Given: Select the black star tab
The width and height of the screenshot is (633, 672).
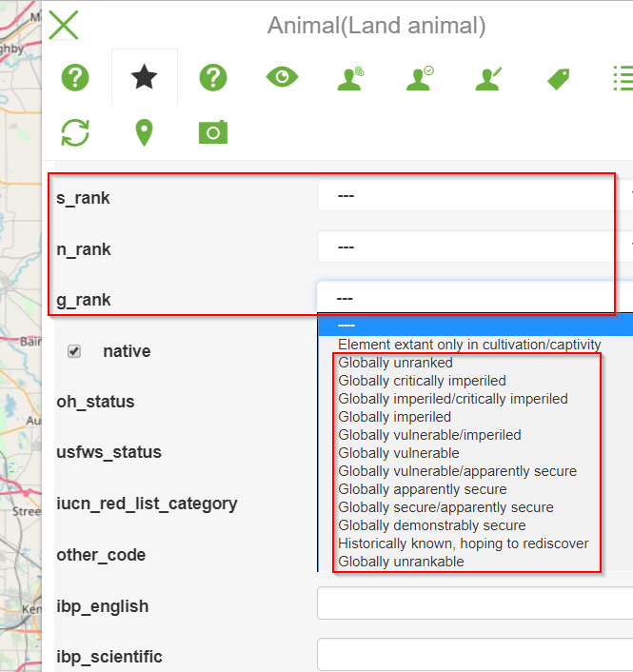Looking at the screenshot, I should [144, 77].
